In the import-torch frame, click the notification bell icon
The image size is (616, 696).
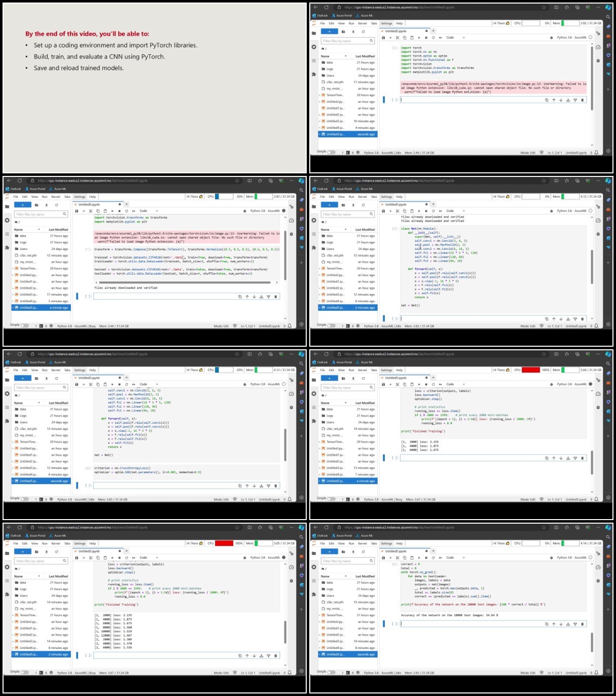point(596,152)
